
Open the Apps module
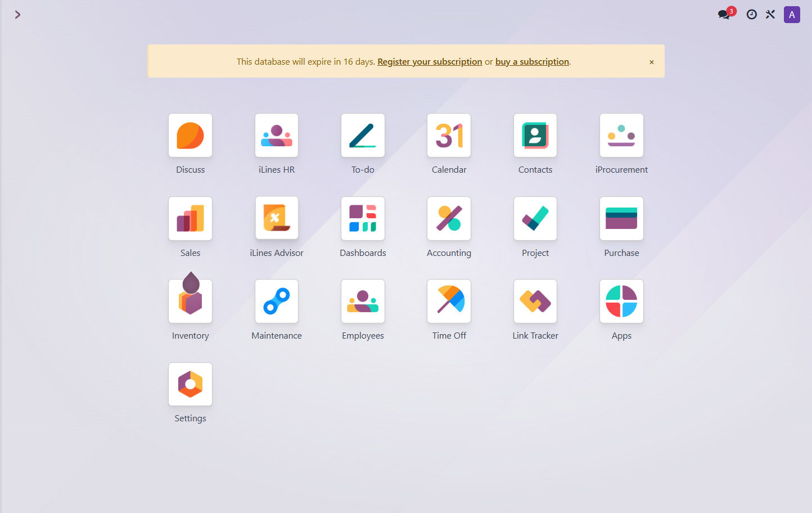(x=621, y=301)
